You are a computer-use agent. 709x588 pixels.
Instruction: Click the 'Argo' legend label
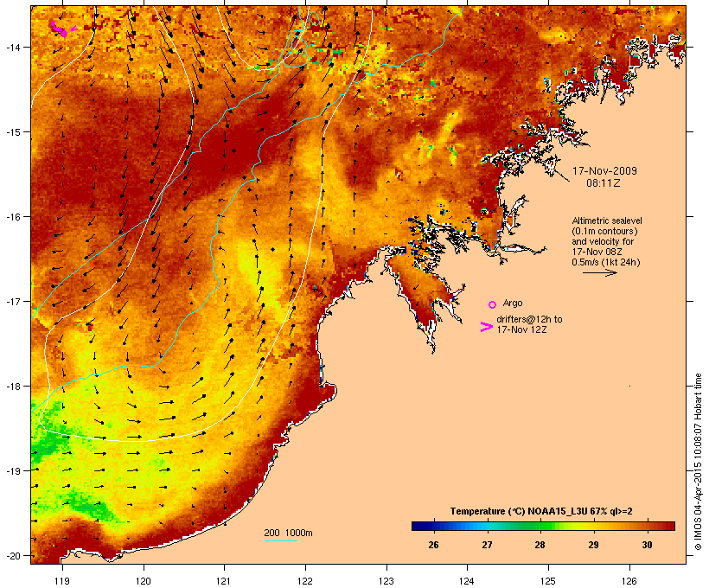click(x=513, y=303)
